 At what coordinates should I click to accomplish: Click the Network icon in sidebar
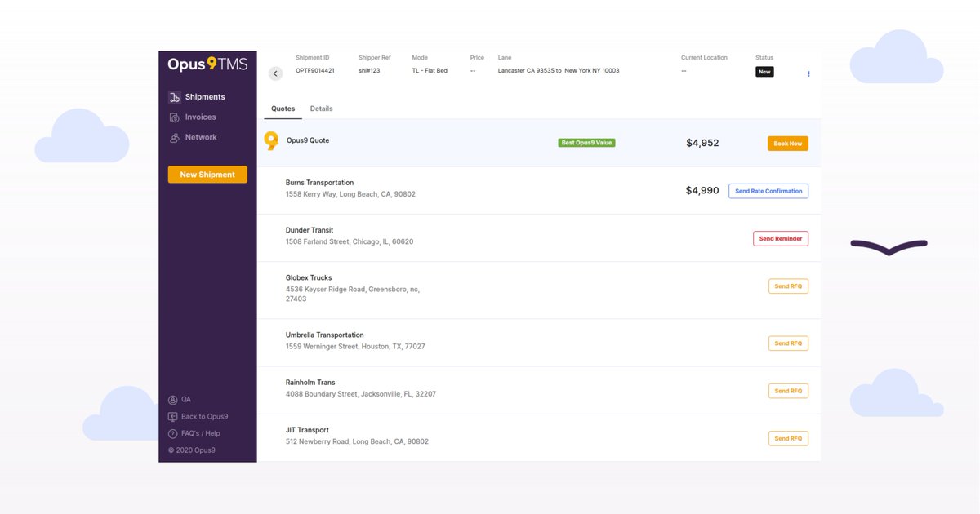(x=174, y=138)
